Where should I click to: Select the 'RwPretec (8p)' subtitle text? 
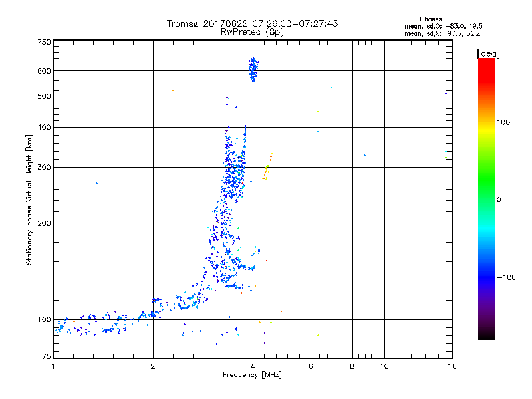coord(252,32)
